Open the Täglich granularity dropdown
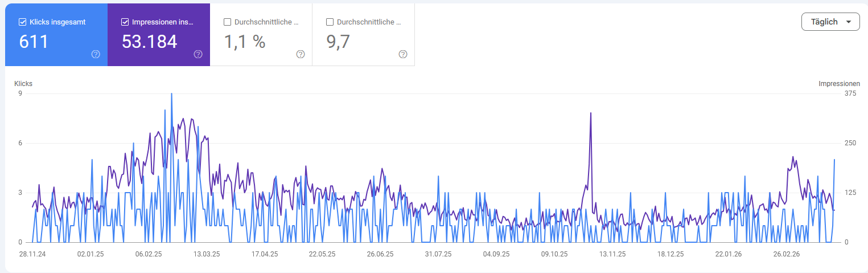This screenshot has height=273, width=868. point(830,22)
